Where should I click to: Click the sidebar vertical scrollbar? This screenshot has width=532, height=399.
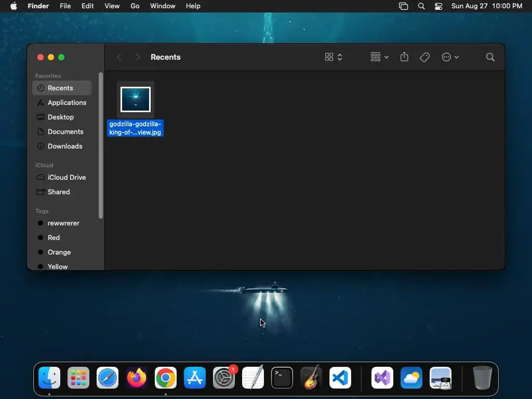pyautogui.click(x=101, y=145)
